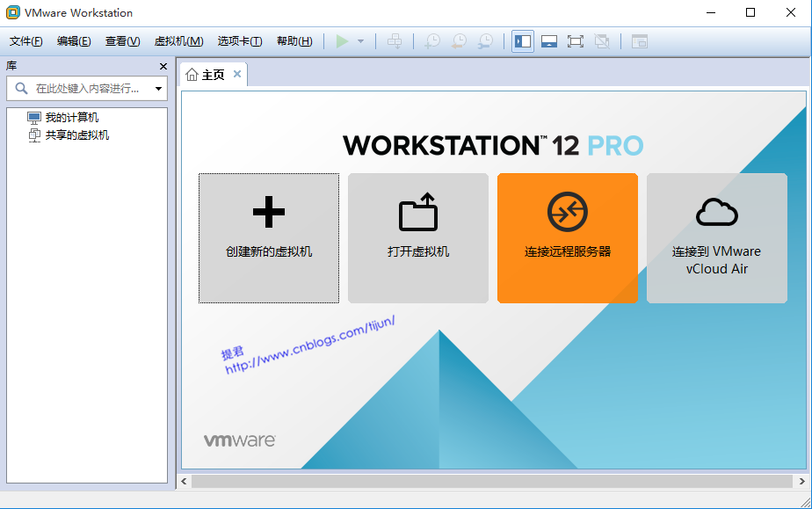
Task: Click the horizontal scrollbar right arrow
Action: click(x=801, y=481)
